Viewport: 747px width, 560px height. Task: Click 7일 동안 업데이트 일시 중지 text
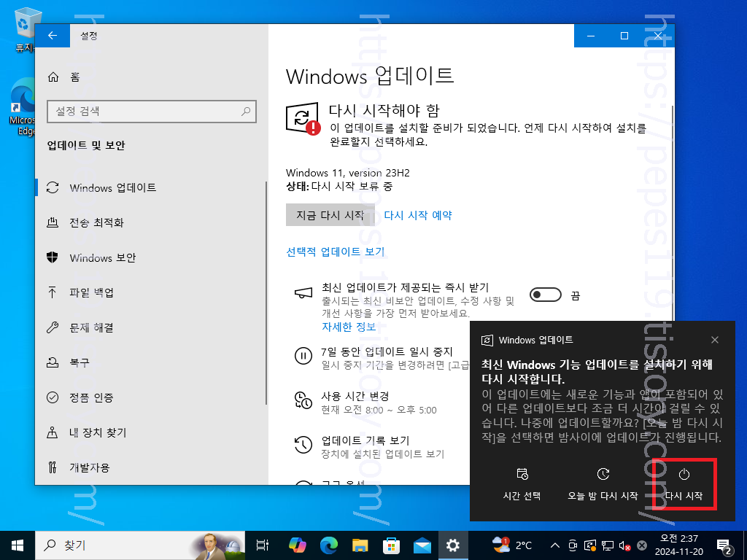(387, 352)
